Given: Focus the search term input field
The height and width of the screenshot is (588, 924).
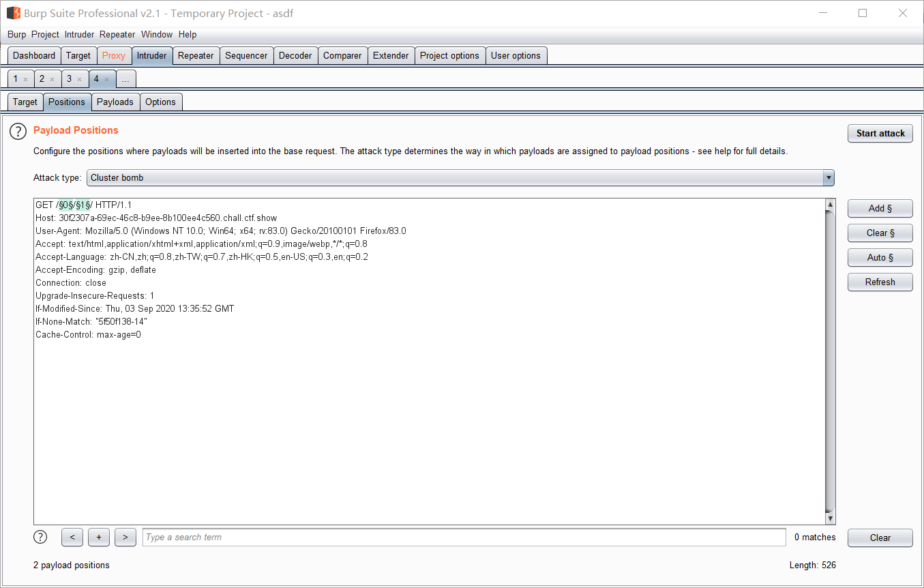Looking at the screenshot, I should click(464, 538).
